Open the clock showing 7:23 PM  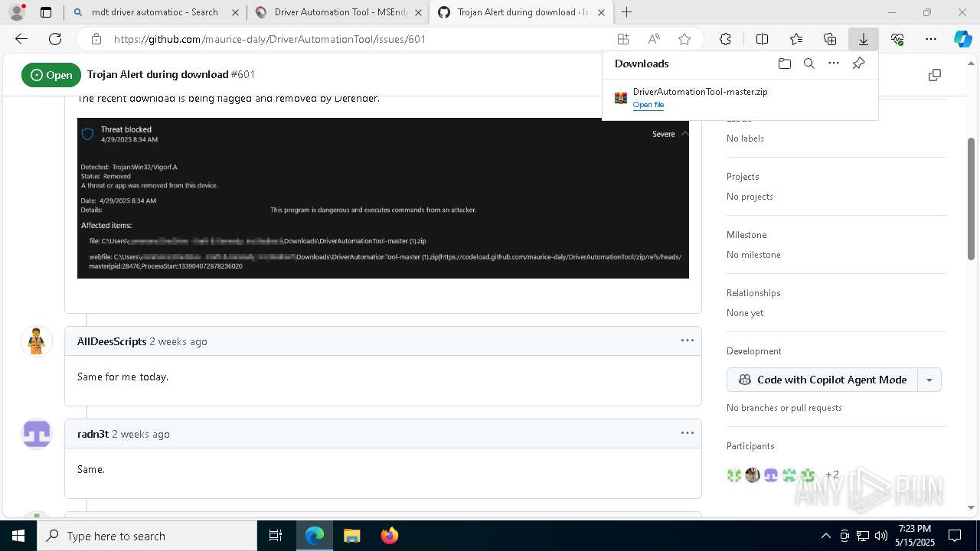pyautogui.click(x=915, y=536)
